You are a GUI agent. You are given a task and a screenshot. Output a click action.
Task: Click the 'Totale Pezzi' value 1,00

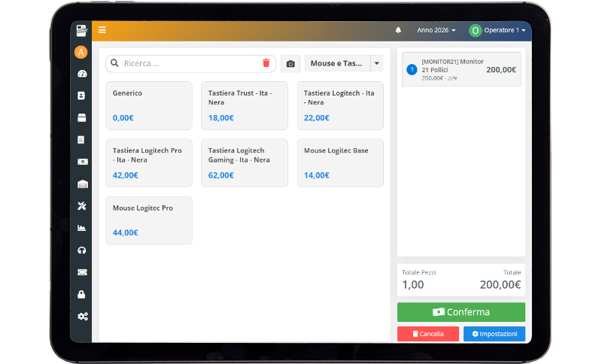[412, 284]
